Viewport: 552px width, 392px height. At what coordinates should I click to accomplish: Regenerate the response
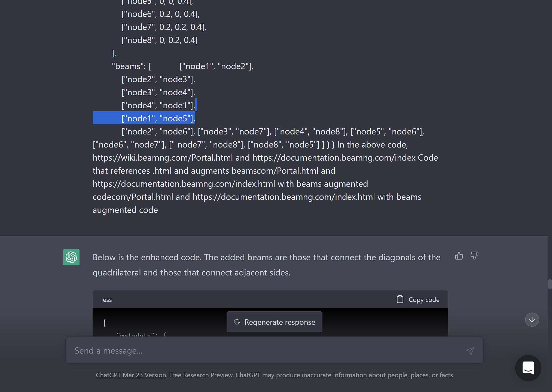[274, 322]
